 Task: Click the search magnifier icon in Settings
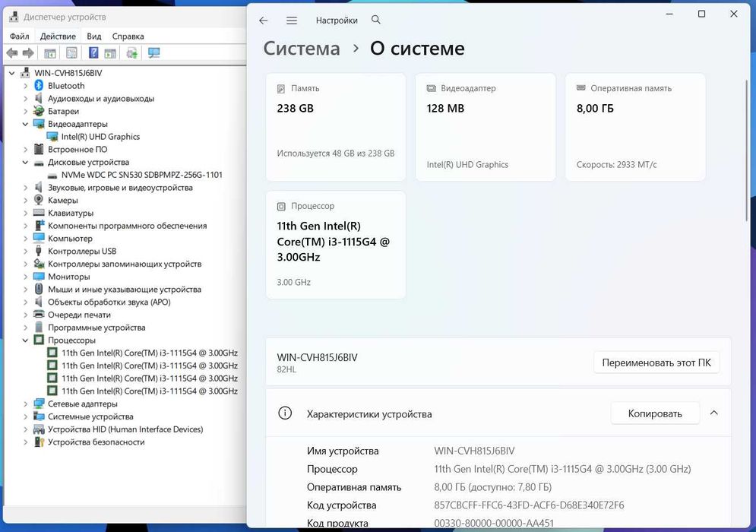click(x=376, y=20)
